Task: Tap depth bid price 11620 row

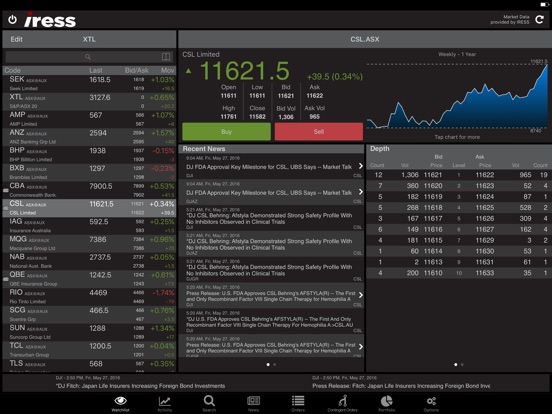Action: [433, 186]
